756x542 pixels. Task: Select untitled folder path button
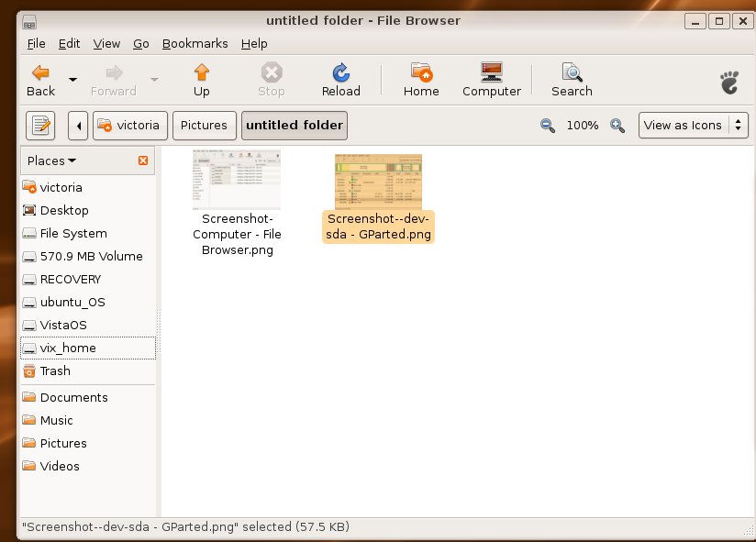pyautogui.click(x=295, y=126)
